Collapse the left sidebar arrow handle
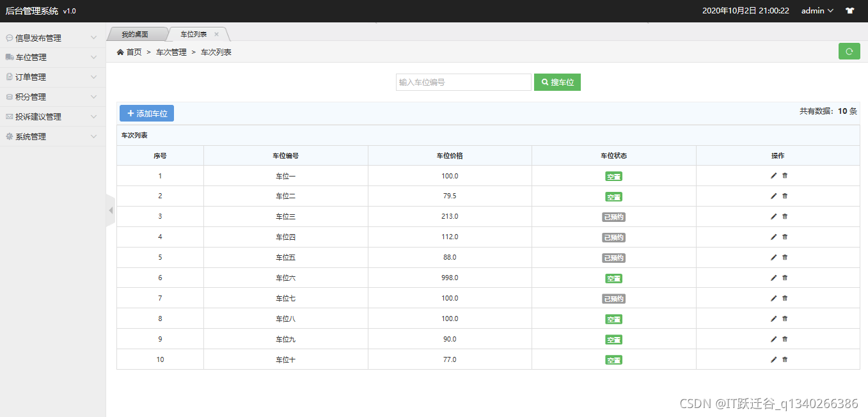The image size is (868, 417). 110,210
